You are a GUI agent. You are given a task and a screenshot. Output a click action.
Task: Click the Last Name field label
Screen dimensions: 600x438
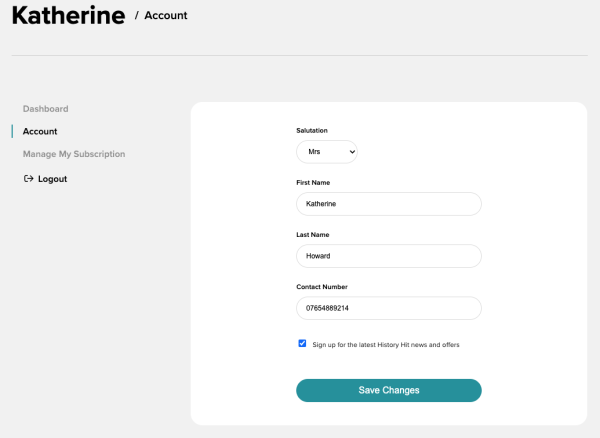click(x=313, y=235)
